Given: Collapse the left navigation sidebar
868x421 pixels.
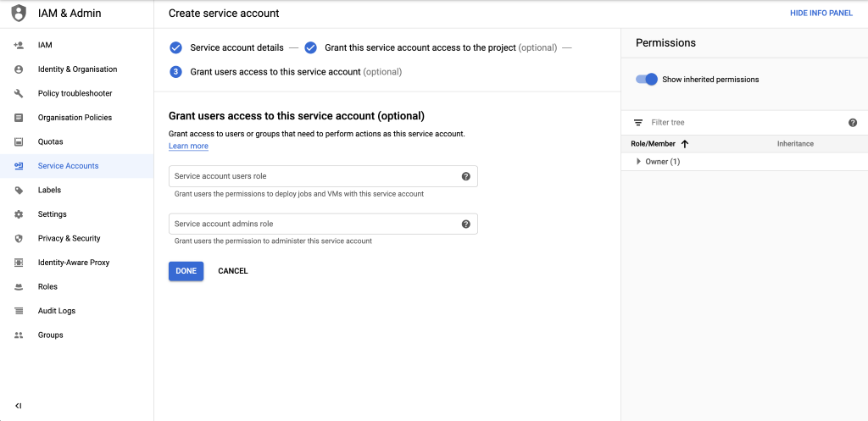Looking at the screenshot, I should pyautogui.click(x=19, y=406).
